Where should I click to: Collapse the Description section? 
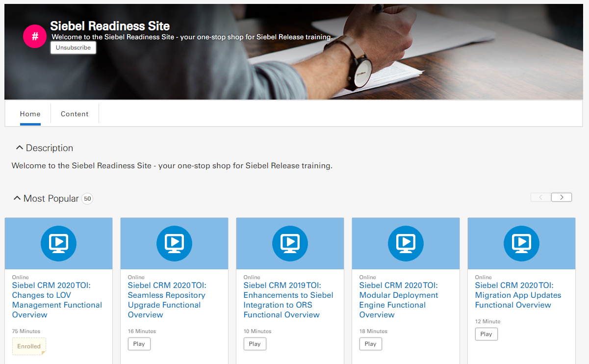click(x=20, y=148)
